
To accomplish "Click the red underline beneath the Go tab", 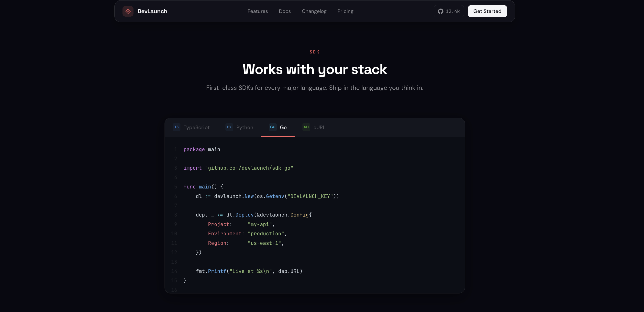I will pyautogui.click(x=278, y=136).
